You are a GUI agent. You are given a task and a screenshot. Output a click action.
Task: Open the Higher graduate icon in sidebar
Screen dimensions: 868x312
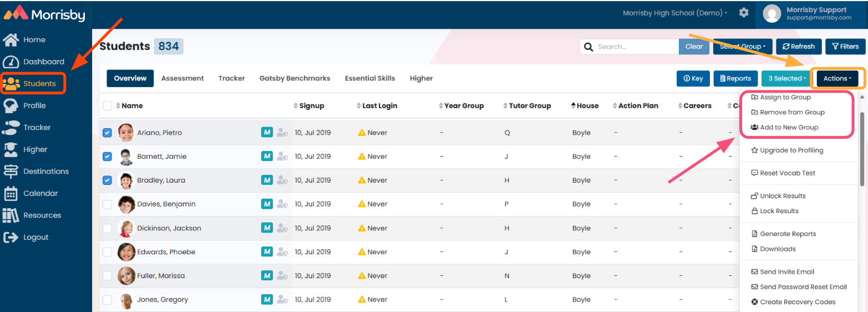[x=11, y=149]
